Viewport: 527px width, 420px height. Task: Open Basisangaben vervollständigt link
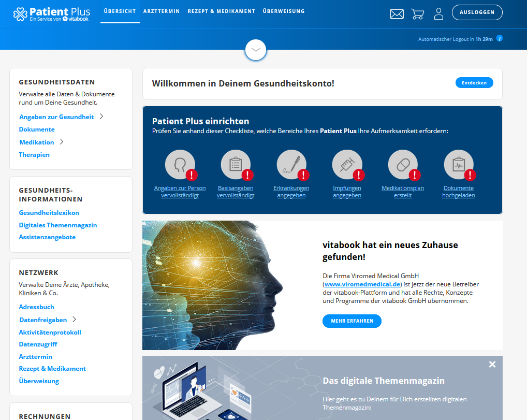236,192
